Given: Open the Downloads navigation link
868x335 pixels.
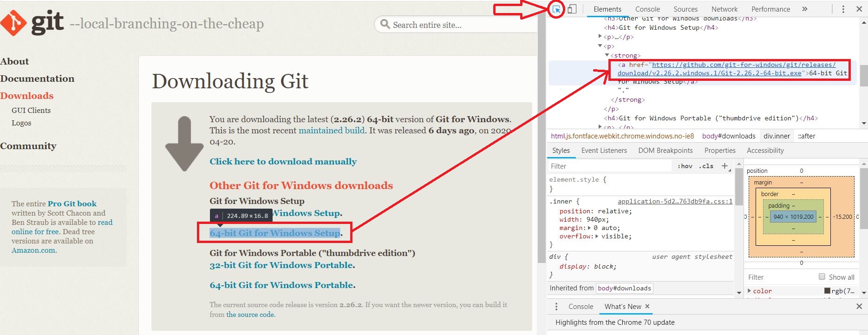Looking at the screenshot, I should pos(27,96).
